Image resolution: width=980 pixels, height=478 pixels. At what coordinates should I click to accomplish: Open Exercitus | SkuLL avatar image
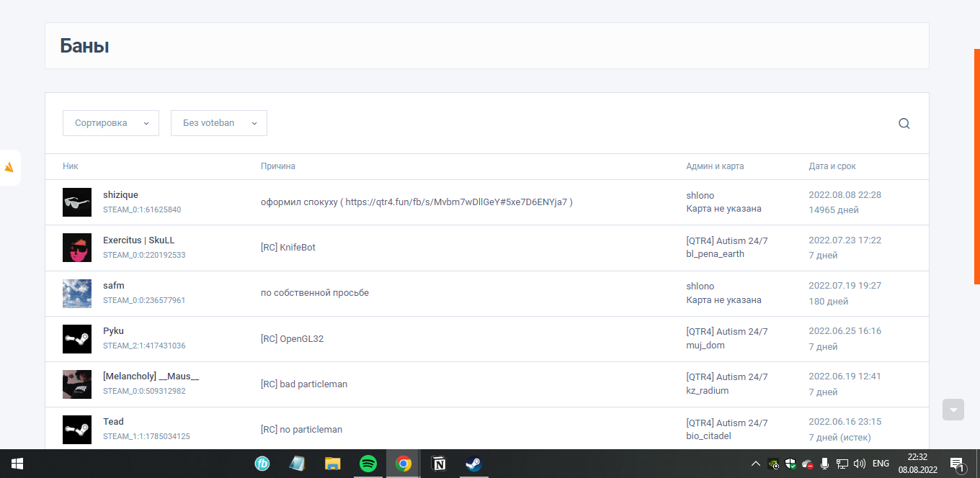pos(77,248)
